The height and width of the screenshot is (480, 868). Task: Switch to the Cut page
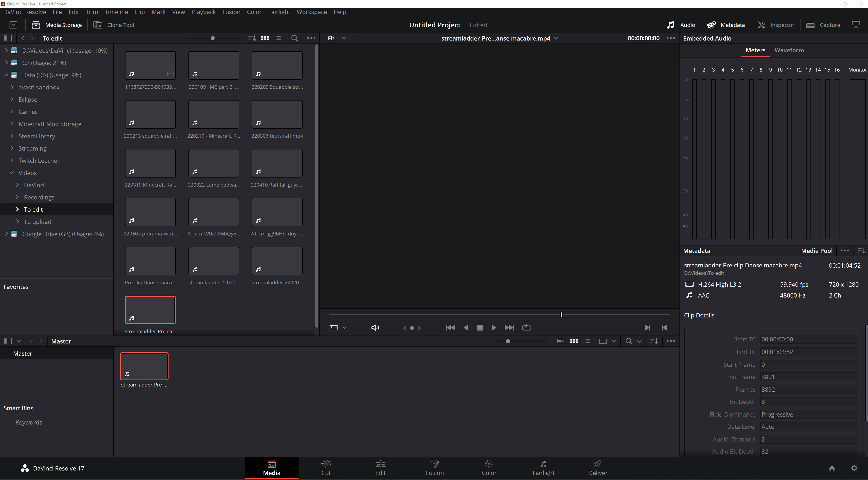tap(326, 468)
